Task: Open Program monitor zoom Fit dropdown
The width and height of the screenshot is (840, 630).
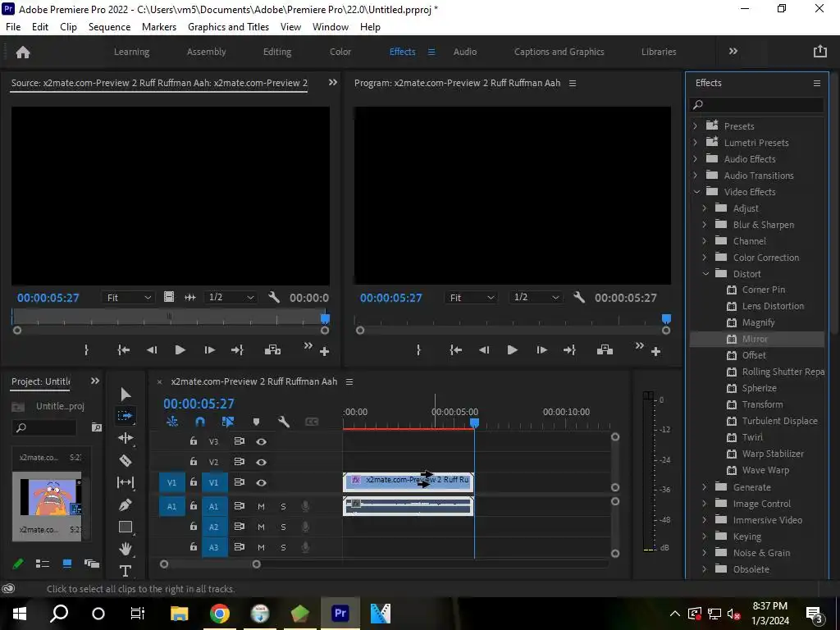Action: 471,297
